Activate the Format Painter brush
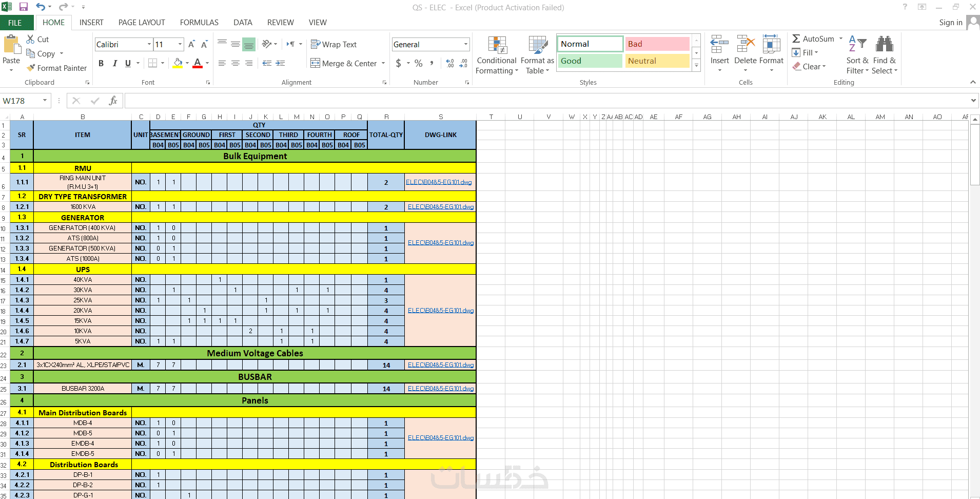Viewport: 980px width, 499px height. (x=56, y=68)
